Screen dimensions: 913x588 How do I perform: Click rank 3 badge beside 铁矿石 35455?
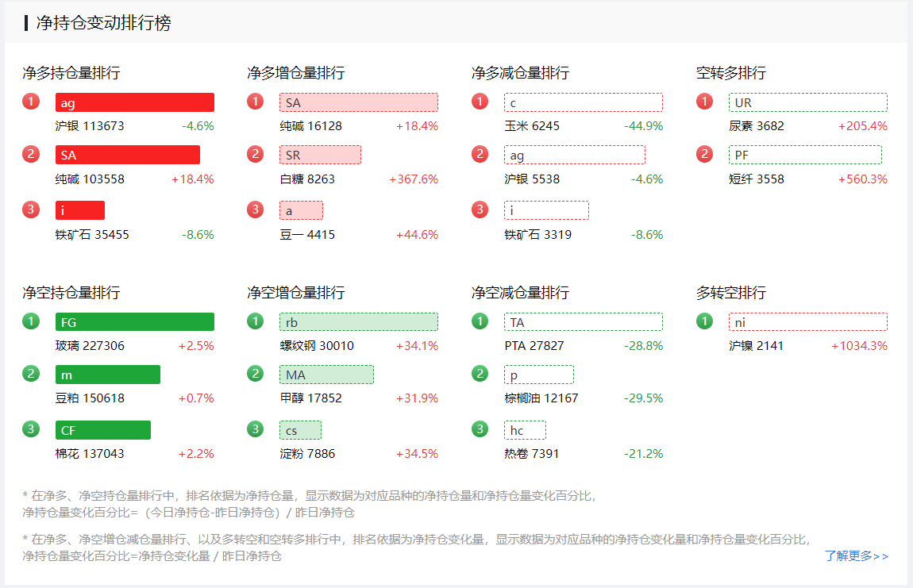(31, 209)
